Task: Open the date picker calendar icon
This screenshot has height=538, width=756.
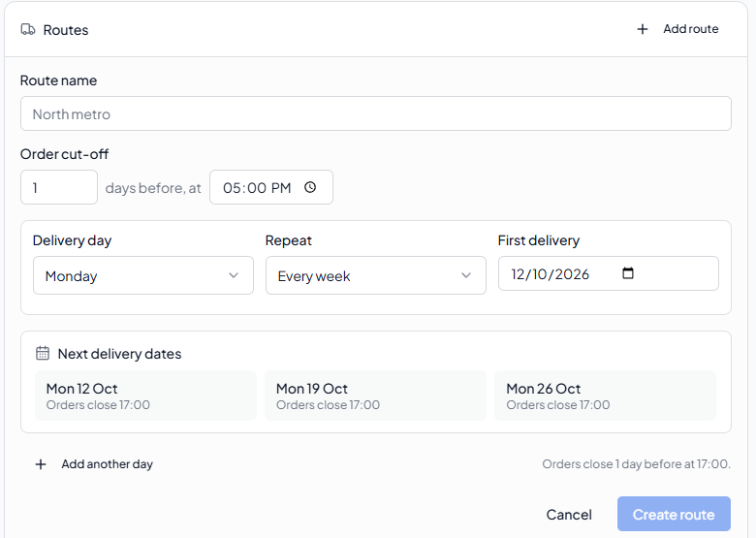Action: [628, 273]
